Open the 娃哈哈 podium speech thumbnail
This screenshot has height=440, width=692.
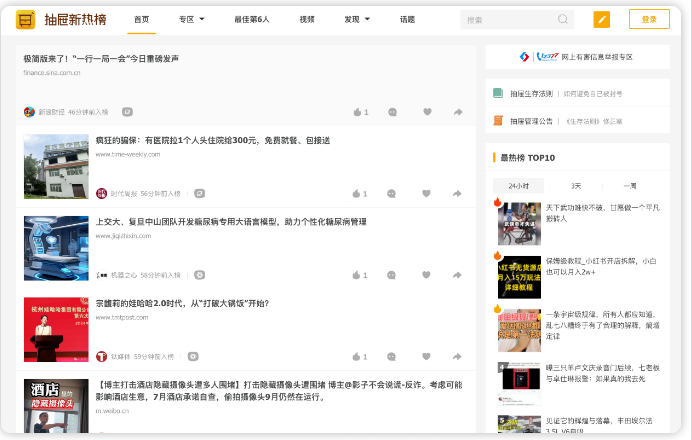click(56, 330)
